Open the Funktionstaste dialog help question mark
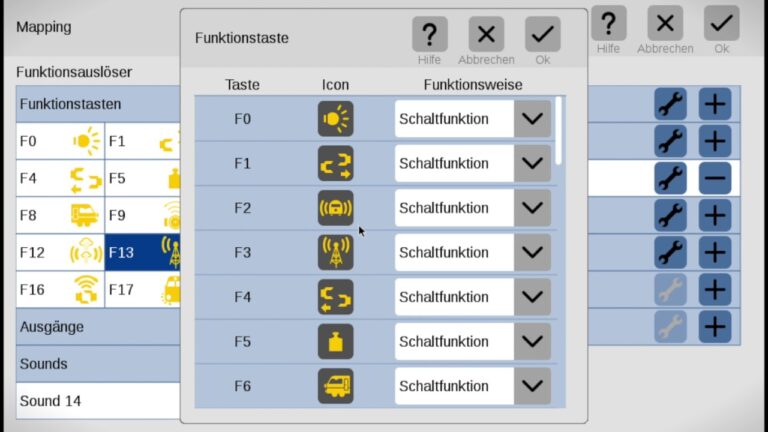This screenshot has width=768, height=432. 430,34
